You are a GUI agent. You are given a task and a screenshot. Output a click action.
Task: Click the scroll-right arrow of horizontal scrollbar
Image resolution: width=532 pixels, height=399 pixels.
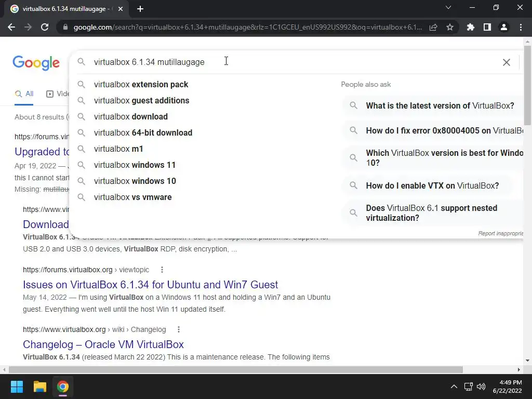click(x=519, y=369)
